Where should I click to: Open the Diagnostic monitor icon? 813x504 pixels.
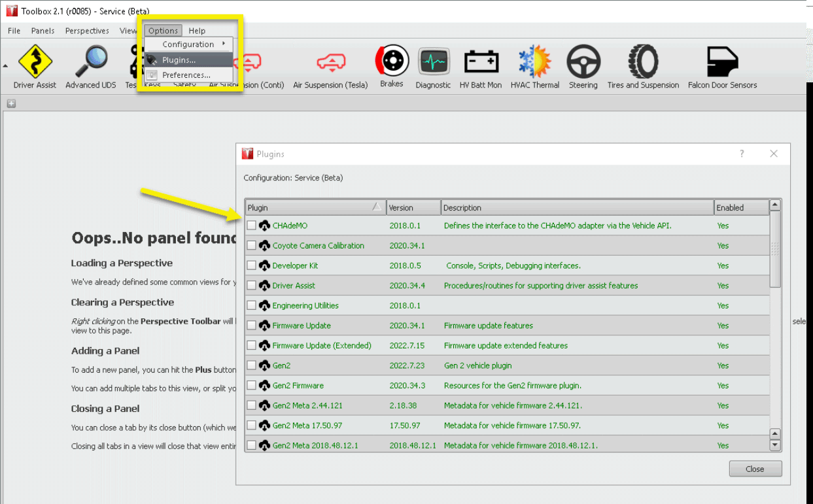(433, 62)
